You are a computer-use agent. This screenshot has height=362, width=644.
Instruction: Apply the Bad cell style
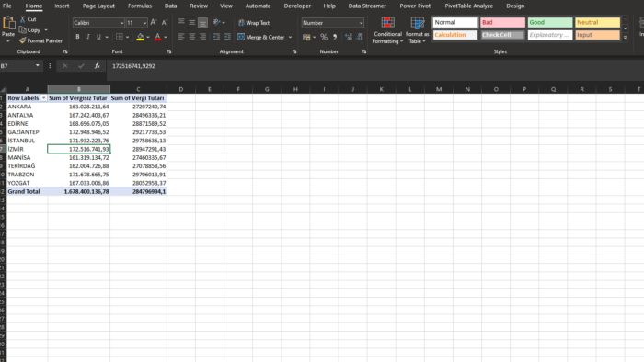click(502, 23)
